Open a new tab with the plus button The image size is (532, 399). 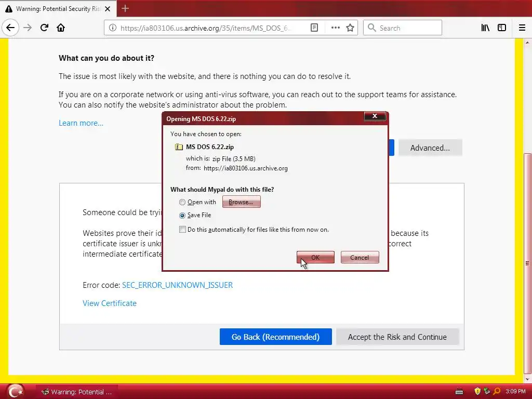[125, 8]
